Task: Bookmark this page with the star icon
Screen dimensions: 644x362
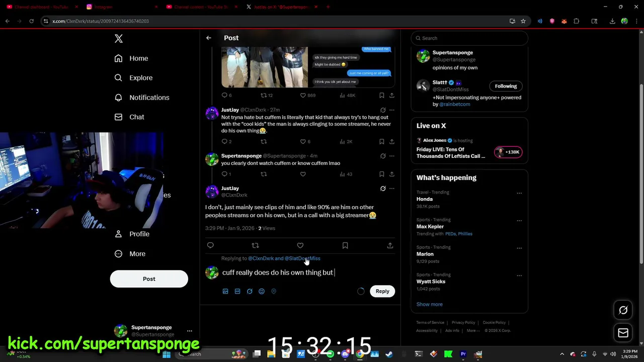Action: (x=523, y=21)
